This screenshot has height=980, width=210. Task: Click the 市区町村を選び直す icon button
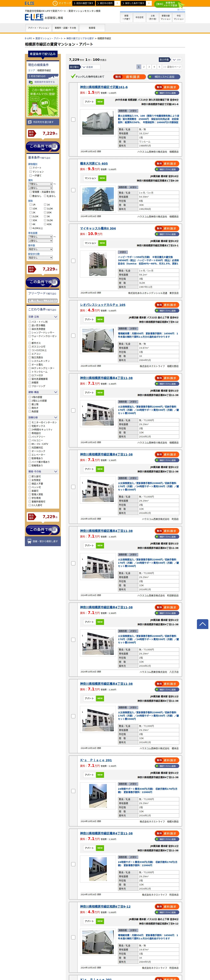point(43,122)
